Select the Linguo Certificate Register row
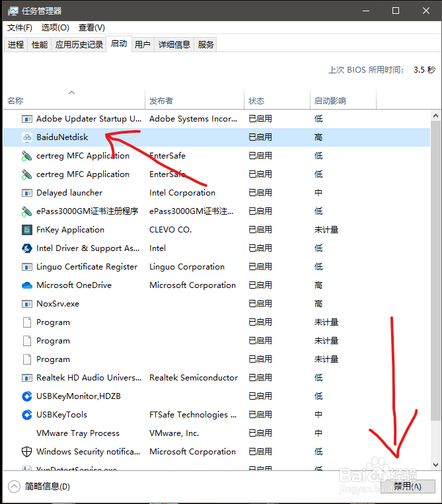The width and height of the screenshot is (442, 504). 217,267
